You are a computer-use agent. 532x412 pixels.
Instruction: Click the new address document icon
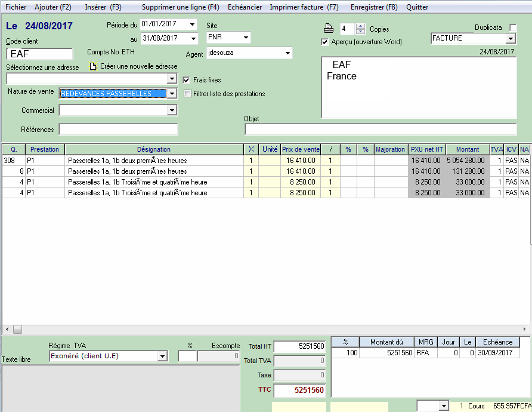(93, 66)
